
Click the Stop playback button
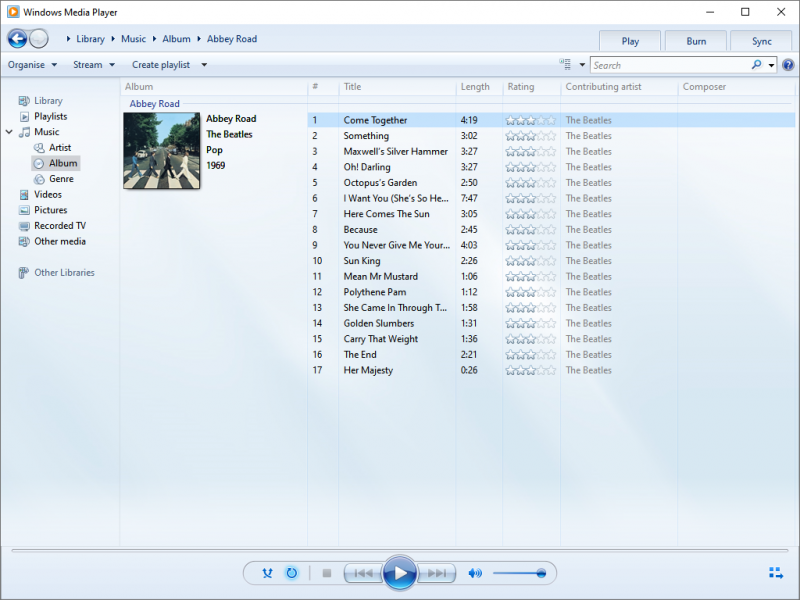pyautogui.click(x=326, y=573)
